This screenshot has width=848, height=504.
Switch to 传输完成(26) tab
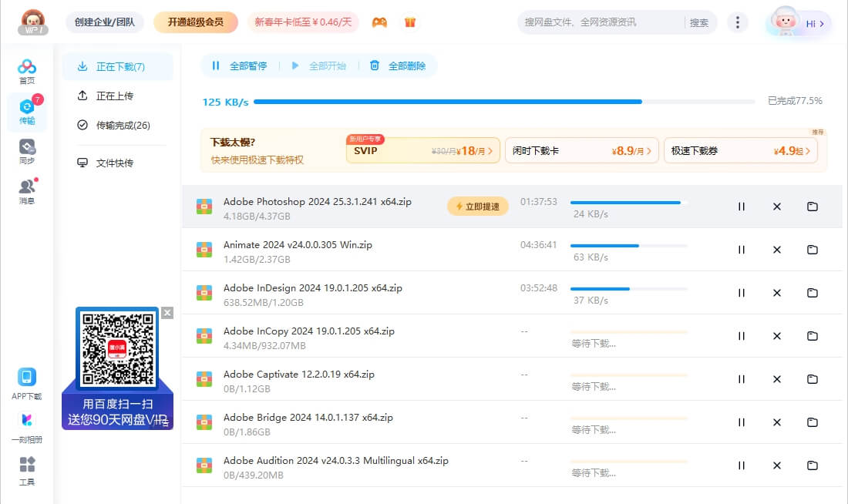117,126
